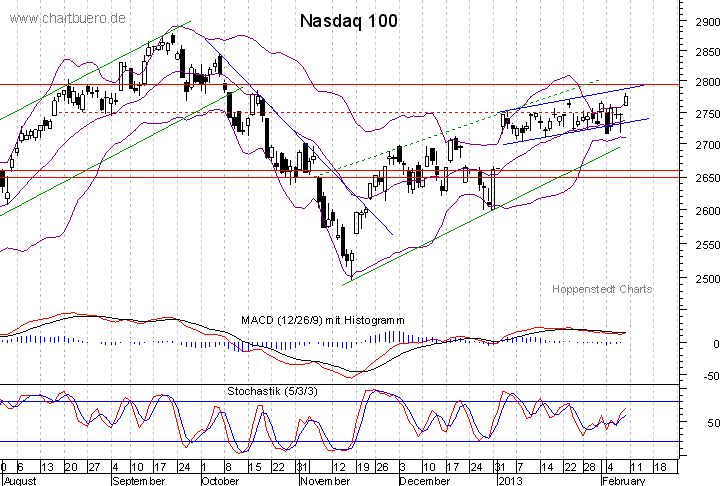Click date tick '10' in December
This screenshot has width=723, height=486.
click(429, 467)
